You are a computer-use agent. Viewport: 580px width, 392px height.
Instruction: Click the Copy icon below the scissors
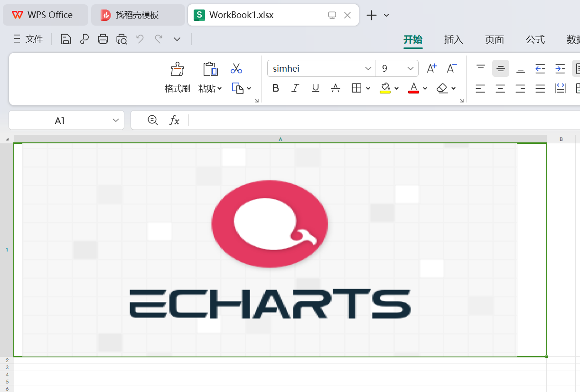237,88
